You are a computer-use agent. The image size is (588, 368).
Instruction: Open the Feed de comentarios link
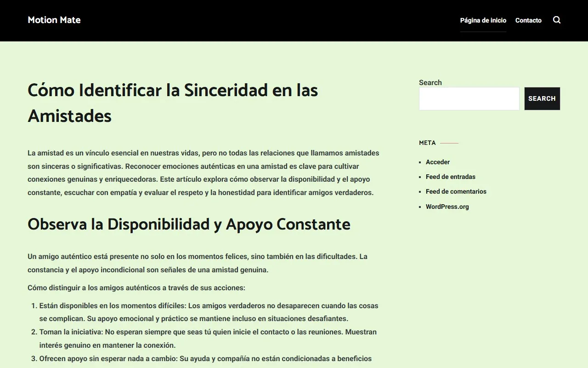point(456,191)
